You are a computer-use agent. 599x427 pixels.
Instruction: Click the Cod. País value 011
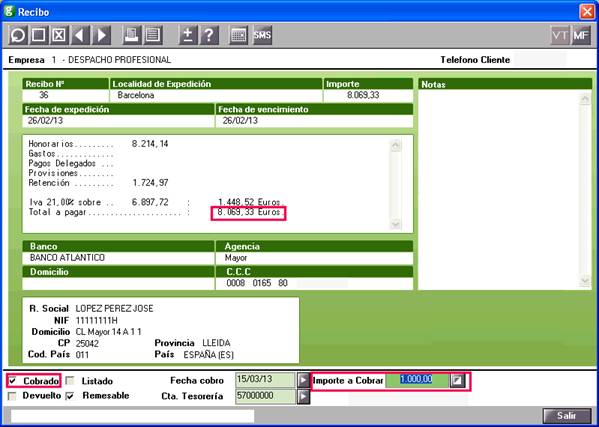pyautogui.click(x=82, y=355)
